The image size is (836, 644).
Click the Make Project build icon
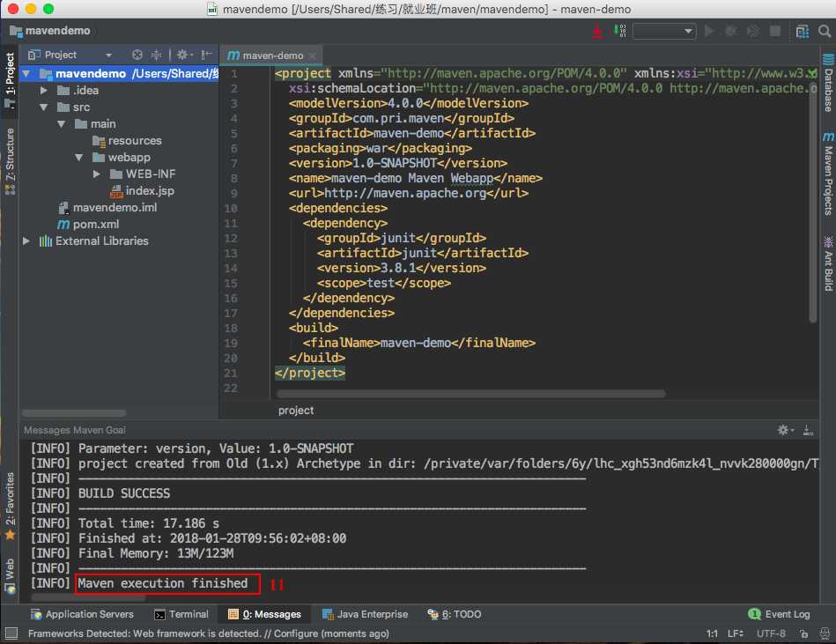click(597, 31)
